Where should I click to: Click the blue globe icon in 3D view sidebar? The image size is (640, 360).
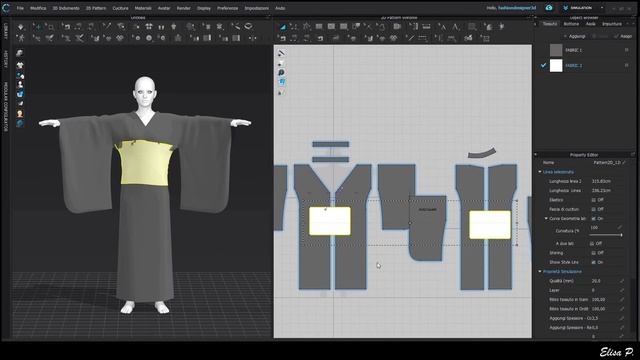pos(20,123)
